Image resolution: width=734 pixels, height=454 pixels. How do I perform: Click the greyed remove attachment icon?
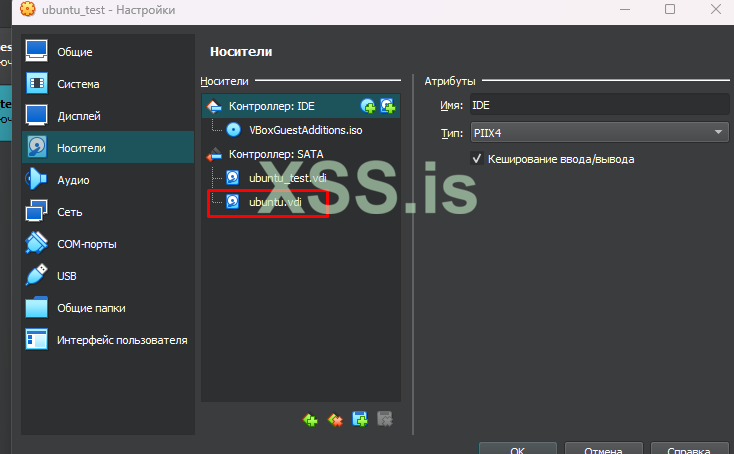[x=385, y=419]
